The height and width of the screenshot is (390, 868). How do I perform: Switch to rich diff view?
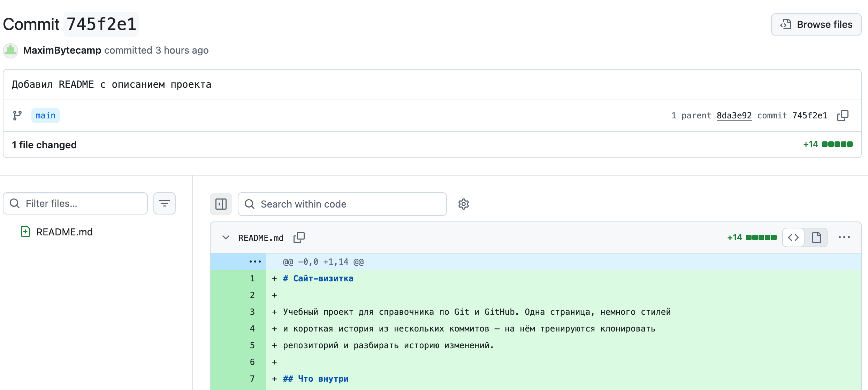[816, 237]
